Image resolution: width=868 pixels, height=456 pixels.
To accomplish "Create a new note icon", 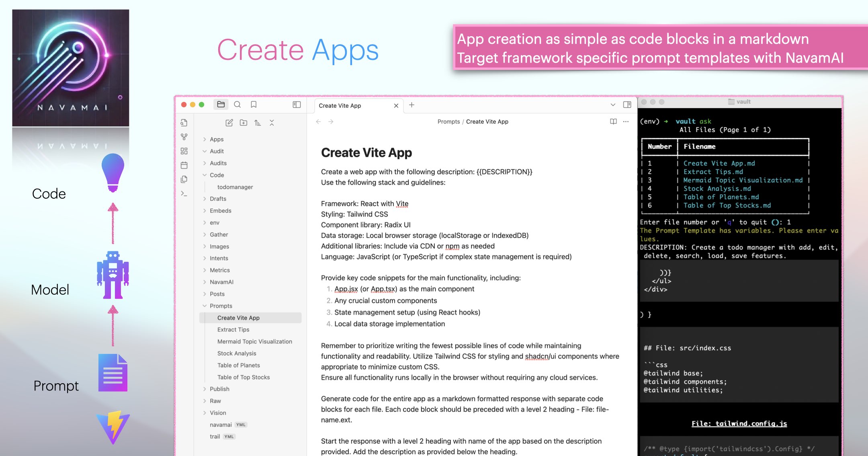I will tap(229, 123).
